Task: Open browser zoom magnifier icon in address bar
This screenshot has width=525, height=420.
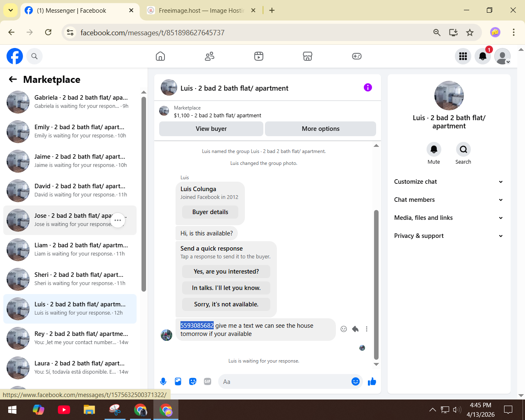Action: pos(437,32)
